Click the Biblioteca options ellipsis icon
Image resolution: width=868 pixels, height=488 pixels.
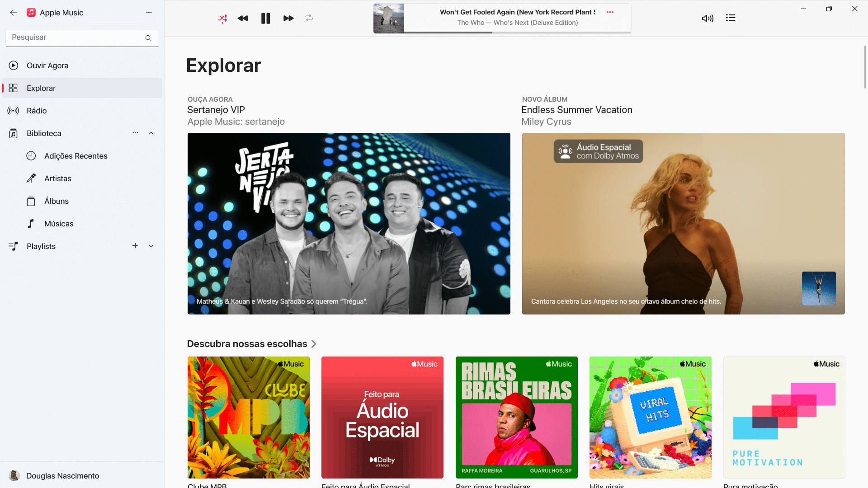pos(135,133)
